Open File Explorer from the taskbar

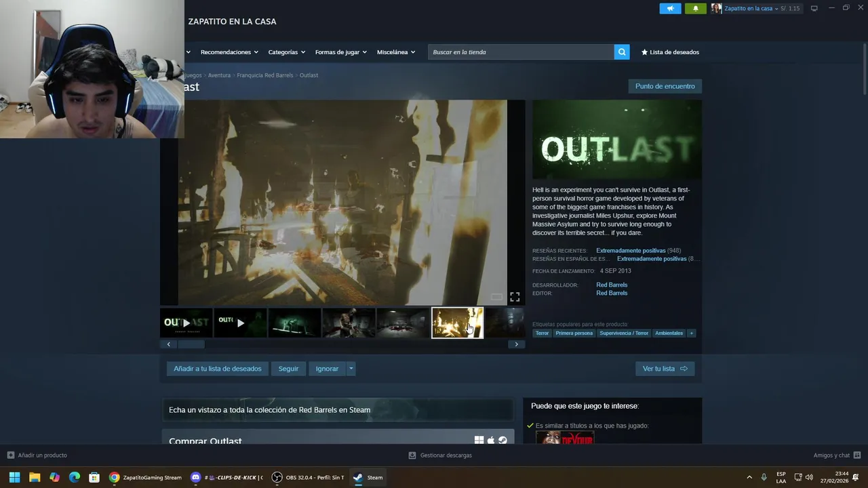click(x=35, y=477)
